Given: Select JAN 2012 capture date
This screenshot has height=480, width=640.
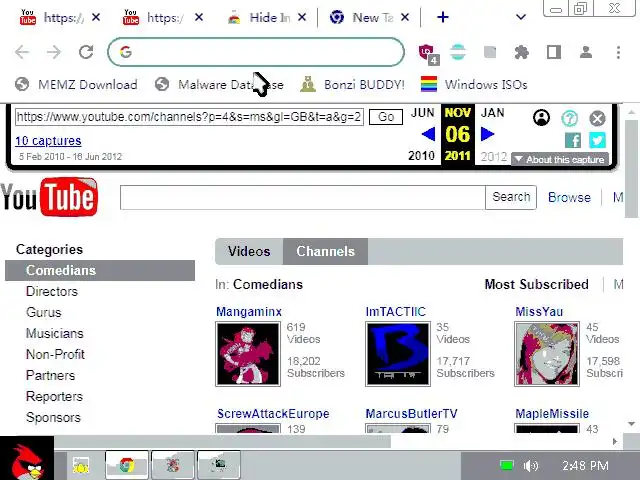Looking at the screenshot, I should click(493, 113).
